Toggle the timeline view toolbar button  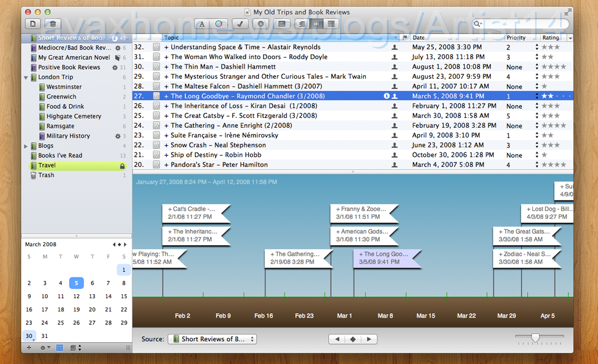click(x=316, y=24)
